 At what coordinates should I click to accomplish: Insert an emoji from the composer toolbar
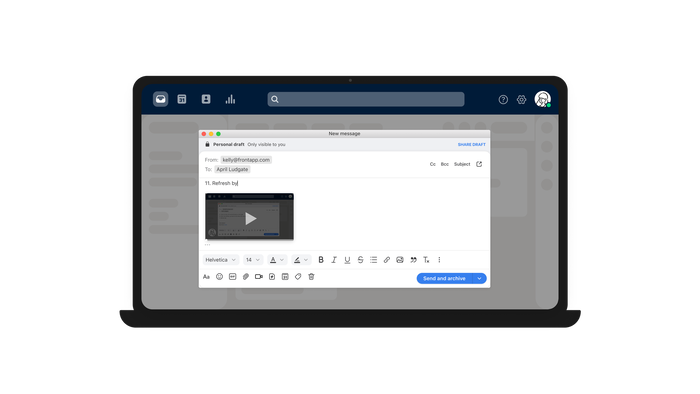tap(219, 277)
